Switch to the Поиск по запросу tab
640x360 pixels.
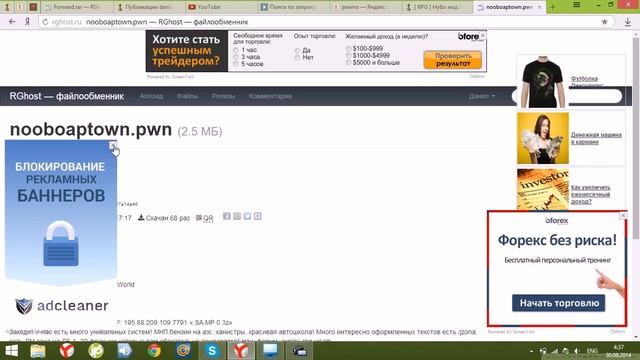pyautogui.click(x=293, y=7)
